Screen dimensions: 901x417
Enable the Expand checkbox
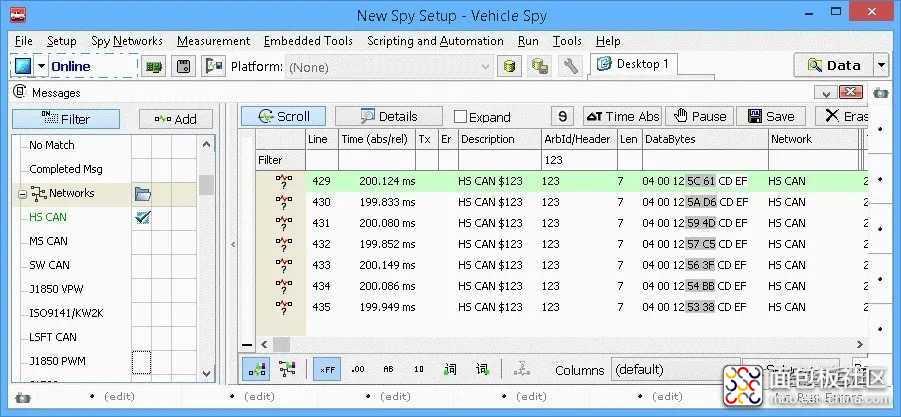click(460, 117)
